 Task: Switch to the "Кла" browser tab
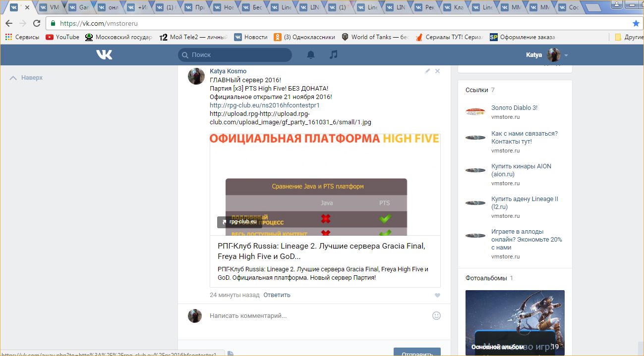pos(454,8)
